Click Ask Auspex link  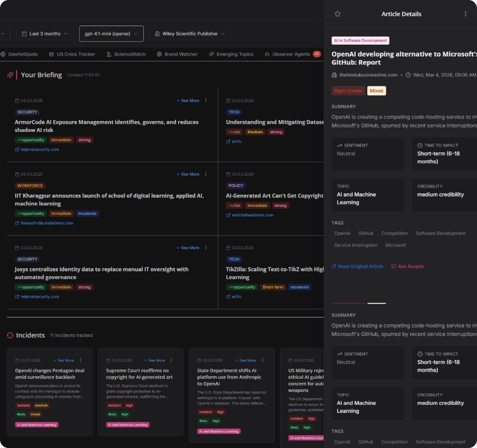point(408,266)
